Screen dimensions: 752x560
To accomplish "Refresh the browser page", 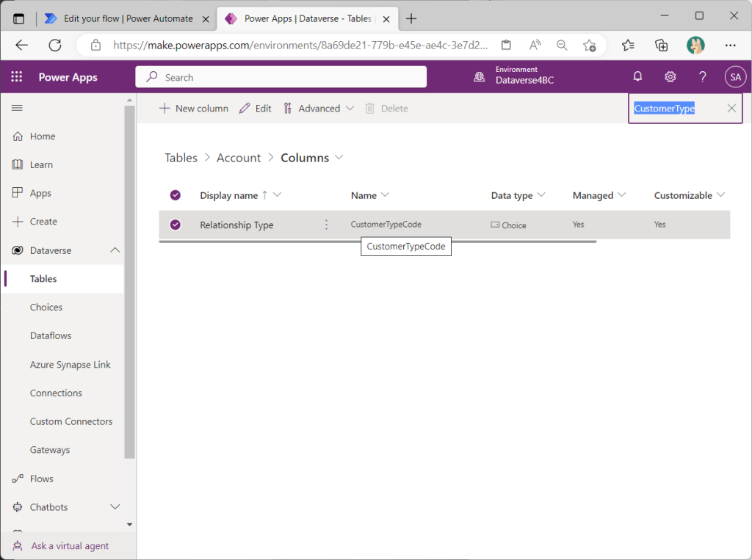I will (x=55, y=45).
